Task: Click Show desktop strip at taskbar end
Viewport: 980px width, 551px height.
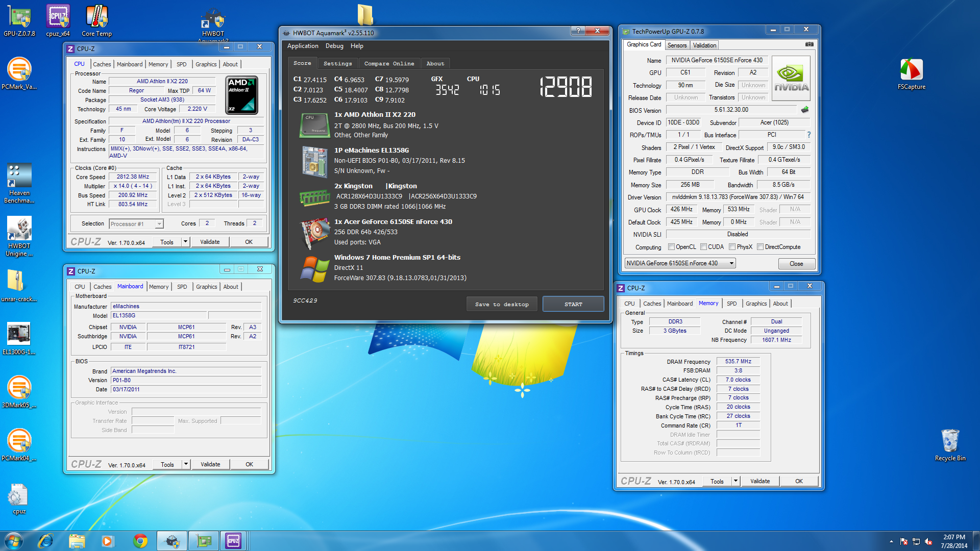Action: click(976, 541)
